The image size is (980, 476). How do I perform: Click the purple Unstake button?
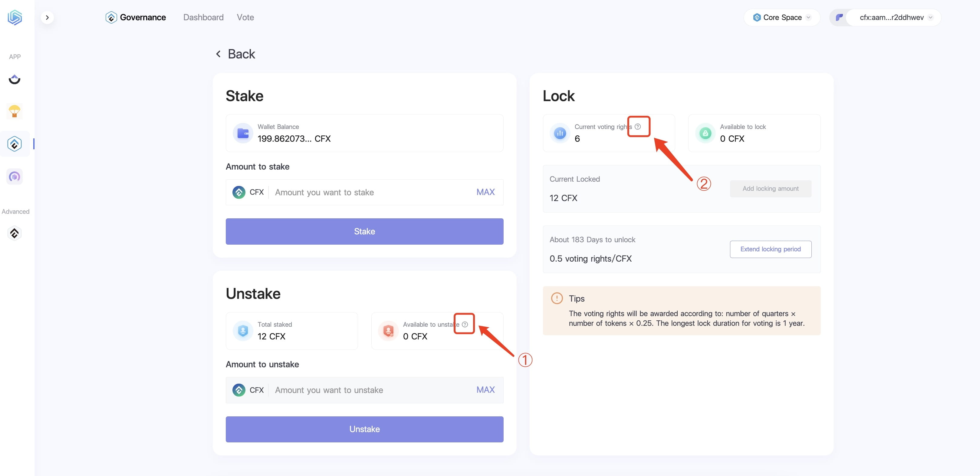point(364,429)
